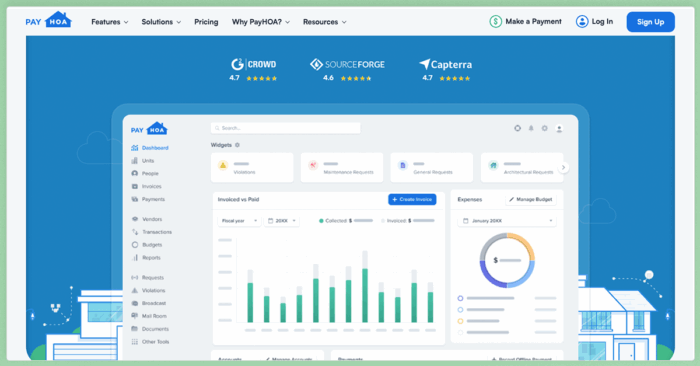This screenshot has width=700, height=366.
Task: Click the settings gear icon in dashboard top bar
Action: click(545, 129)
